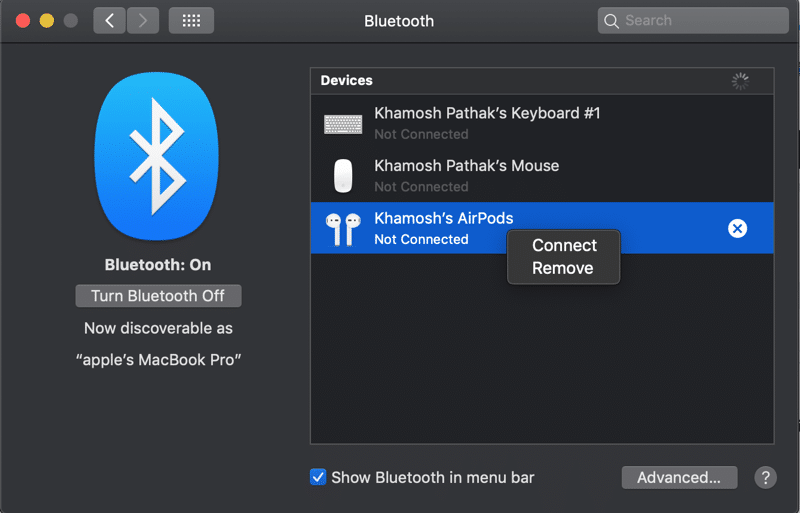The height and width of the screenshot is (513, 800).
Task: Click the yellow minimize window button
Action: coord(46,21)
